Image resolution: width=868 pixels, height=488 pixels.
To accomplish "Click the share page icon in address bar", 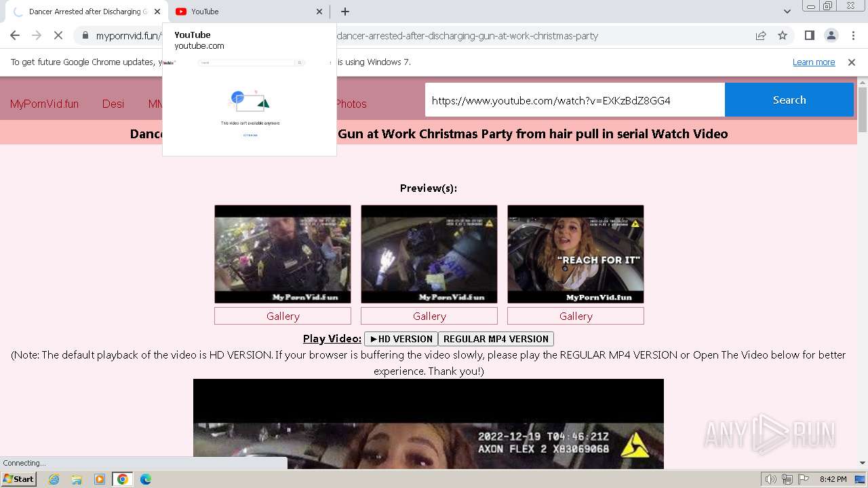I will pos(761,35).
